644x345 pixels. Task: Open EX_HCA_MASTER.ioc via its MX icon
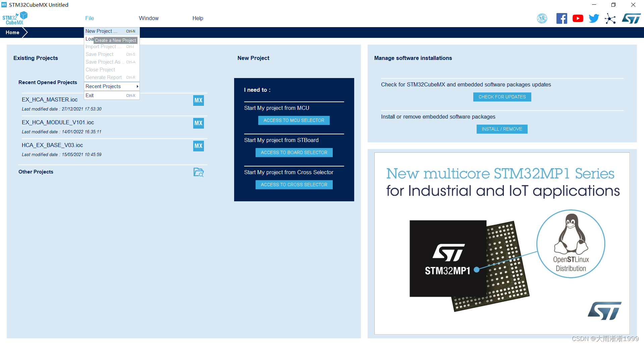pyautogui.click(x=199, y=100)
